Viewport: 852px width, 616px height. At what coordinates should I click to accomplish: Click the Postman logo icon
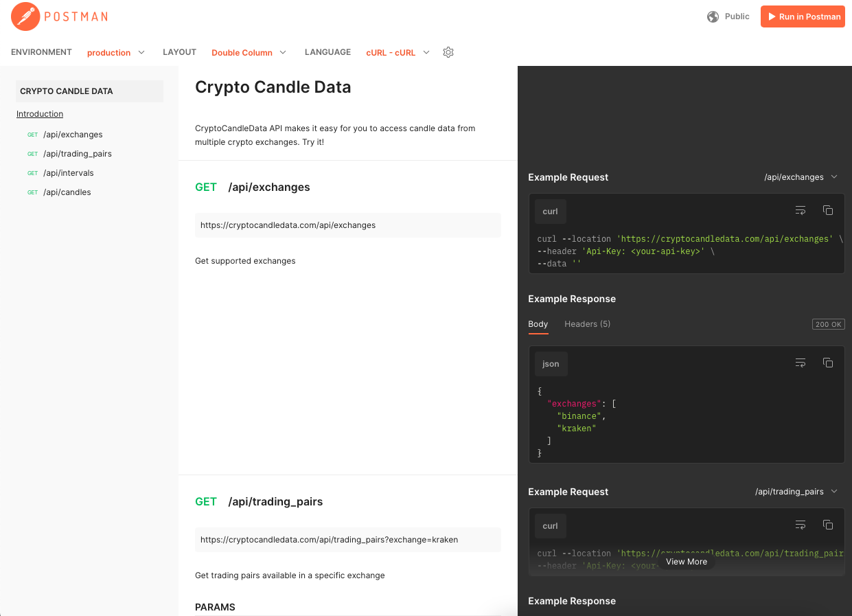(25, 16)
